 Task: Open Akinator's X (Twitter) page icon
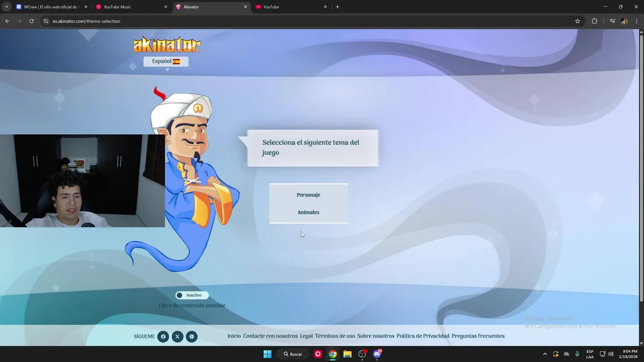point(177,336)
